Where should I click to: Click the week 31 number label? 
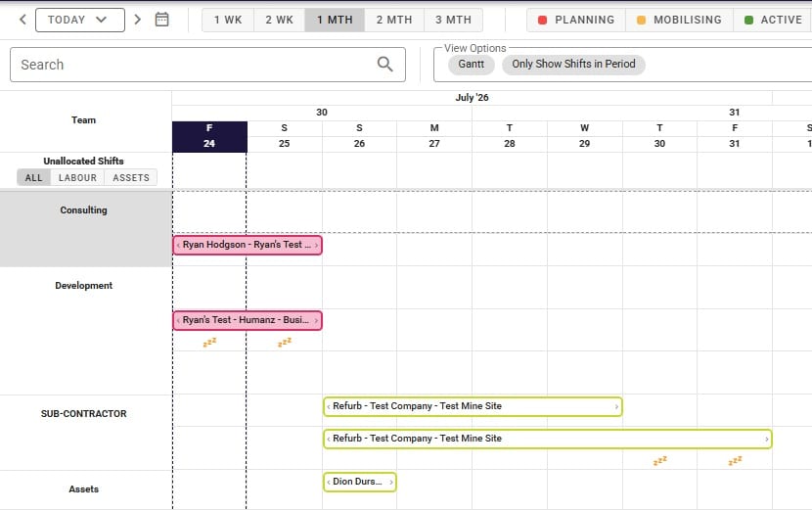click(x=735, y=113)
